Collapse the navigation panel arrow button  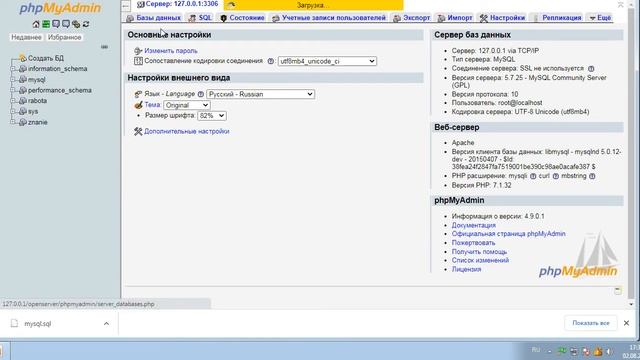[126, 5]
